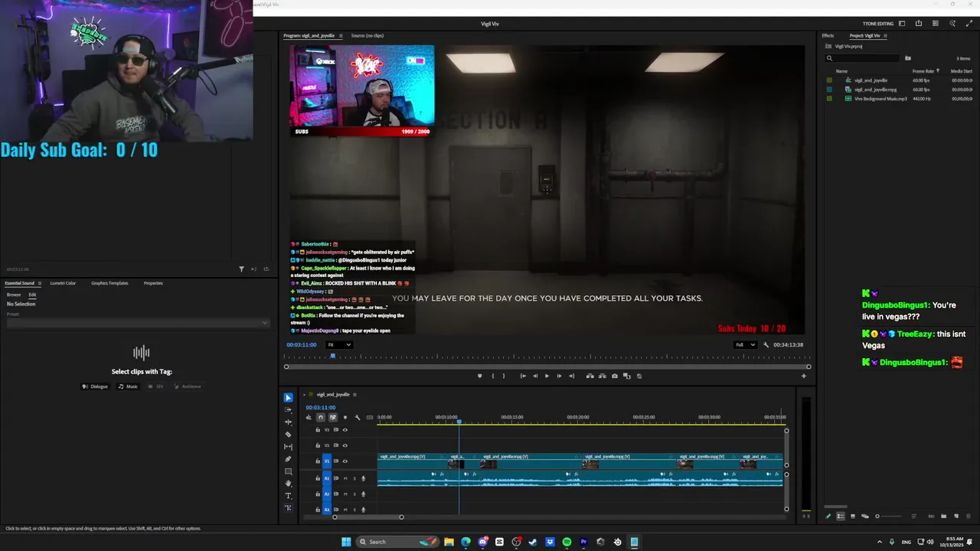Click the filter icon in Source panel
This screenshot has height=551, width=980.
click(x=241, y=269)
